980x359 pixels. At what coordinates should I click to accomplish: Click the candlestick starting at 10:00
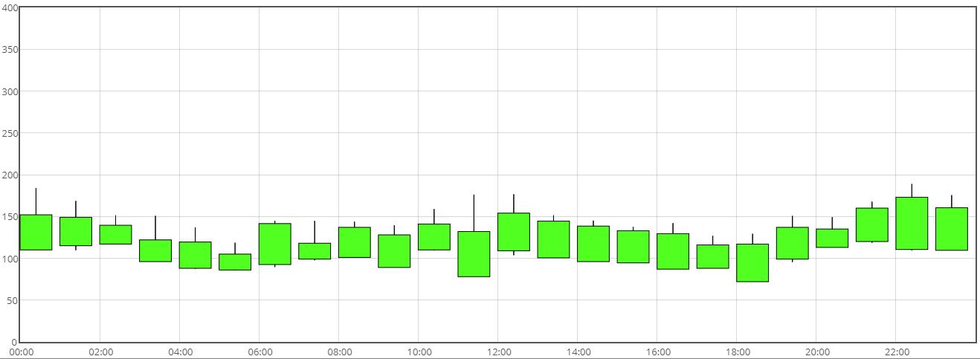(x=433, y=236)
